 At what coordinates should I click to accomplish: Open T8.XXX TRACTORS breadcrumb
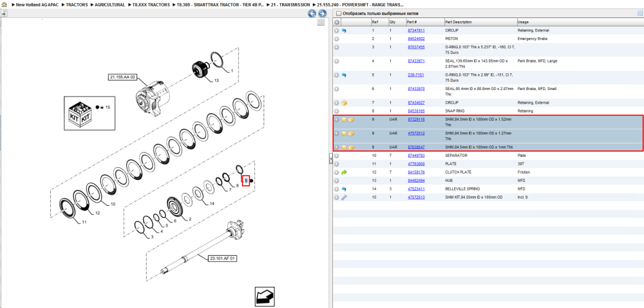click(x=151, y=5)
